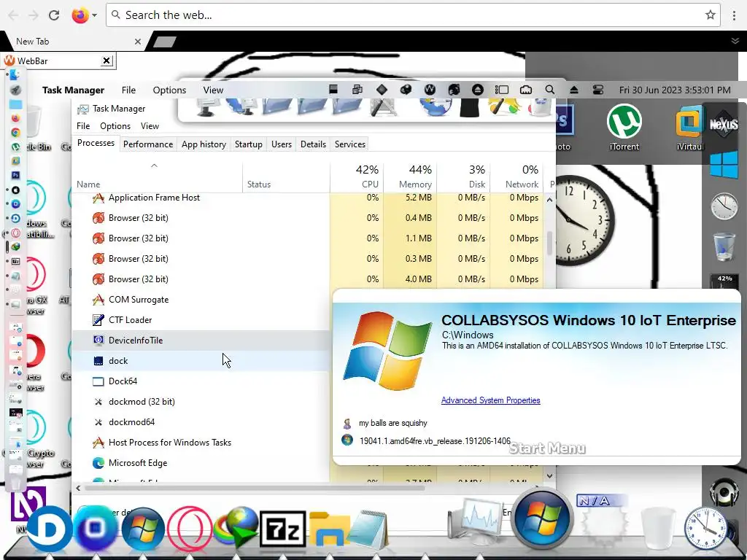Viewport: 747px width, 560px height.
Task: Select the Dock64 process row
Action: pos(201,381)
